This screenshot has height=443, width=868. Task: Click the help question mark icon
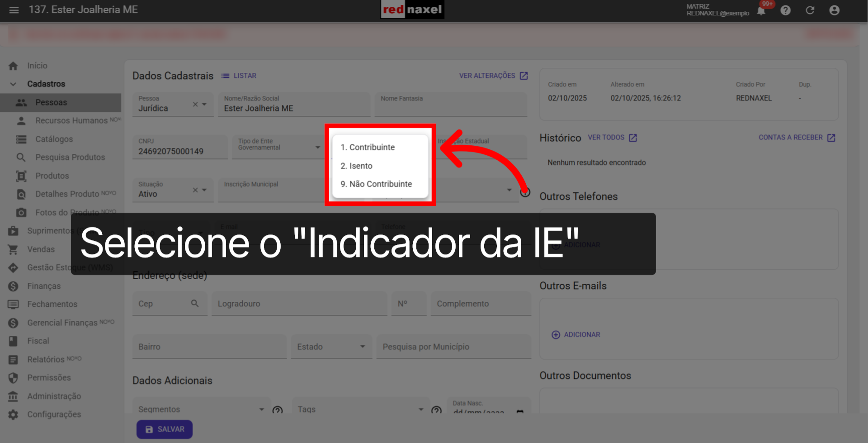(786, 10)
